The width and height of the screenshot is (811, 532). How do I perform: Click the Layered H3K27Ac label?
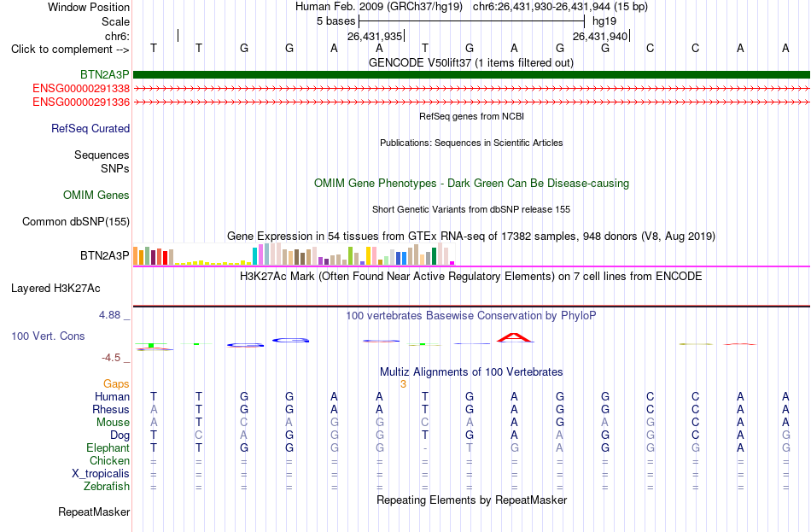[55, 289]
